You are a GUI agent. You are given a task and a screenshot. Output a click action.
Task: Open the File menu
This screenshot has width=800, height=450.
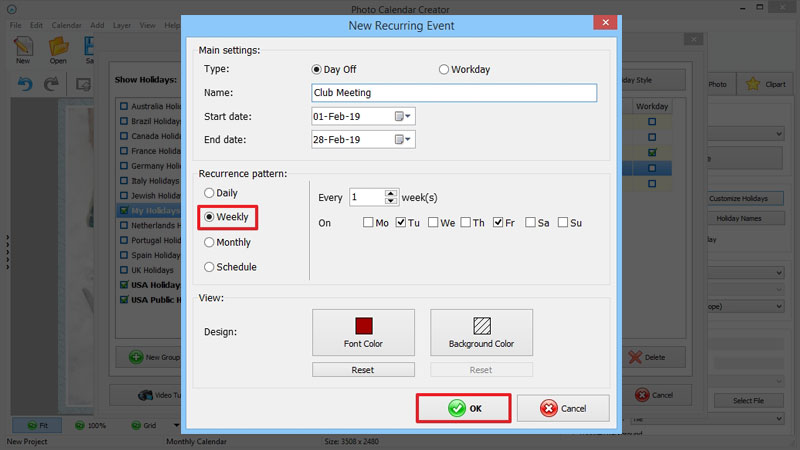point(16,26)
